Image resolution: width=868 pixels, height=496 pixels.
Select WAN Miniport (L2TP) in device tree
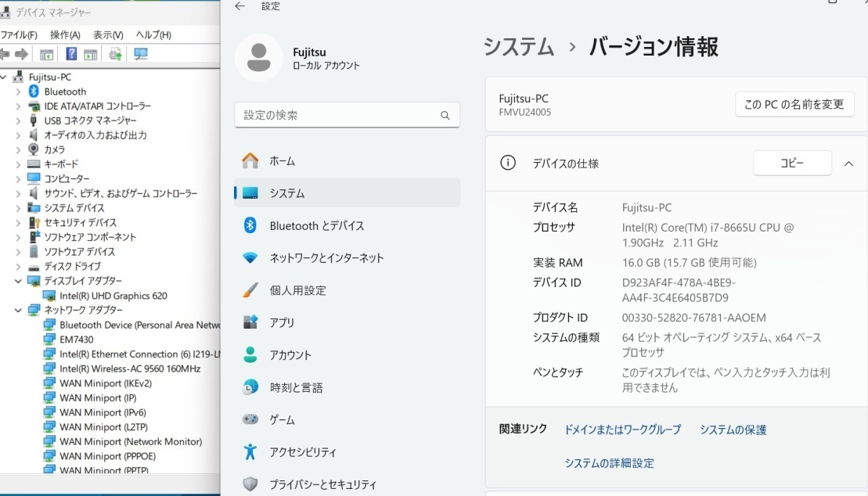coord(103,427)
